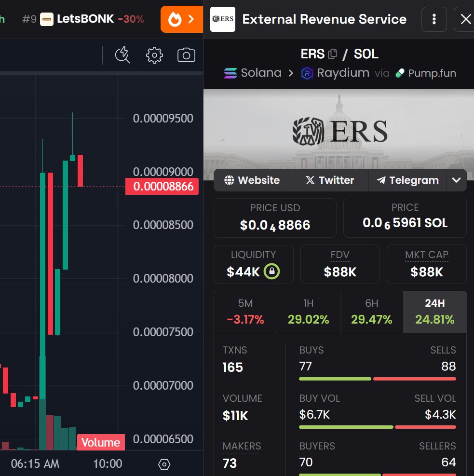Click the MAKERS label
Viewport: 474px width, 476px height.
click(x=242, y=446)
